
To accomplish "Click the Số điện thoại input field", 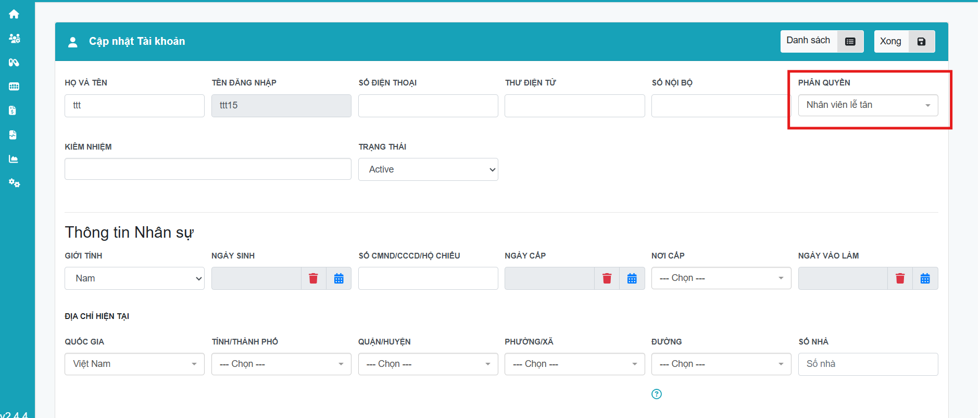I will (x=428, y=106).
